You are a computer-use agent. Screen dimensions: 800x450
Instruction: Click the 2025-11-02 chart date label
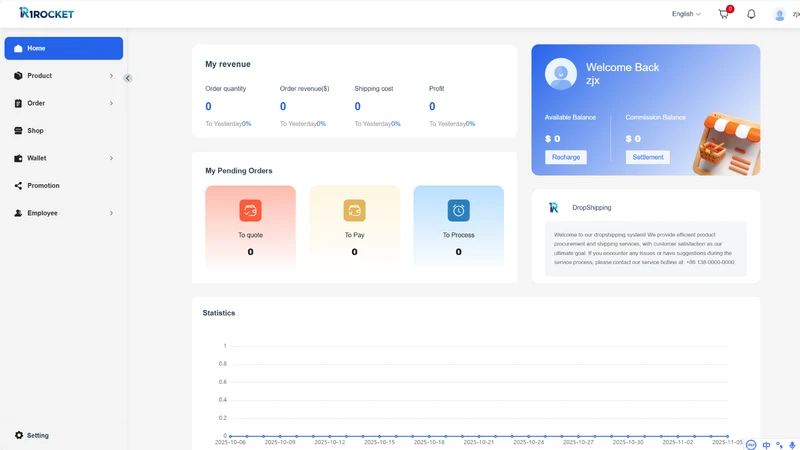(x=678, y=442)
